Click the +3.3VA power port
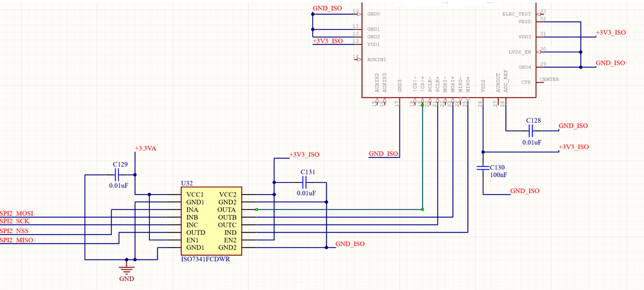The height and width of the screenshot is (290, 644). 145,149
